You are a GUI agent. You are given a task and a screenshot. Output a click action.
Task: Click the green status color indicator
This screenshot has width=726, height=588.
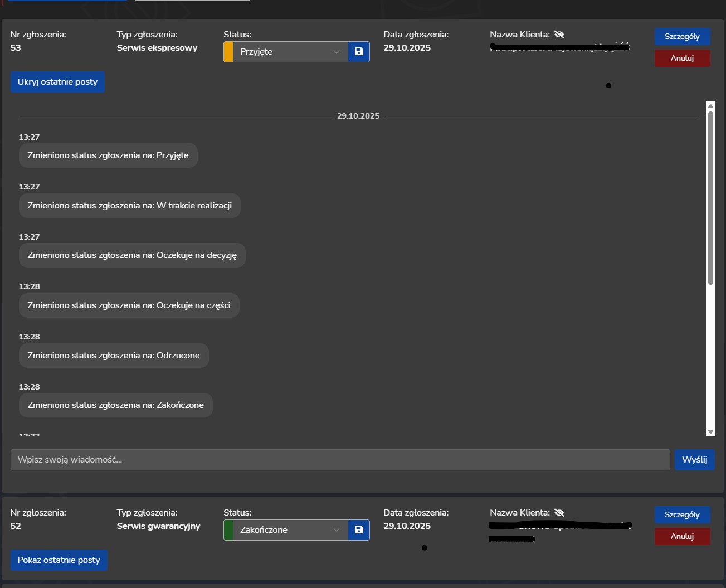point(228,530)
